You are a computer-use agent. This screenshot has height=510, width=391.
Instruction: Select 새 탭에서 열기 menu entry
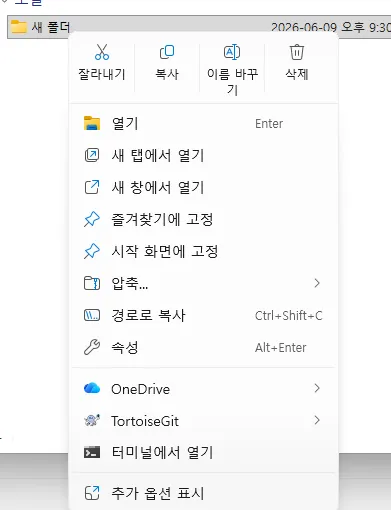click(x=203, y=155)
